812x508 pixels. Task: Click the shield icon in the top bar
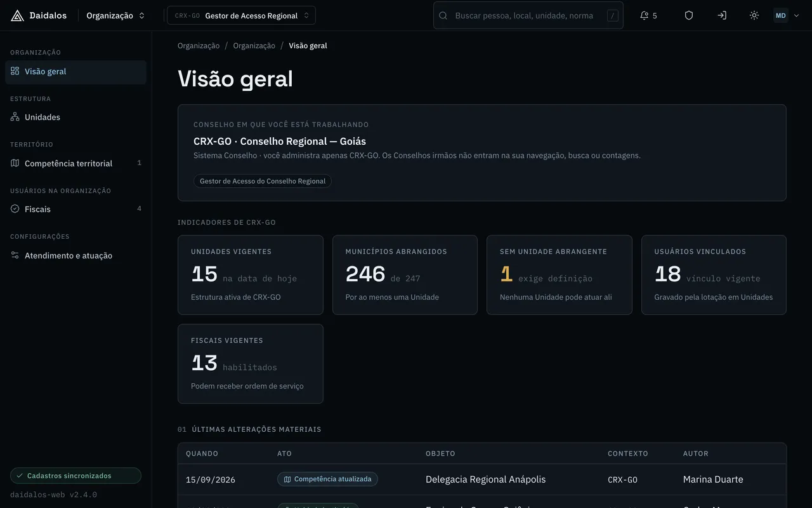pyautogui.click(x=689, y=15)
